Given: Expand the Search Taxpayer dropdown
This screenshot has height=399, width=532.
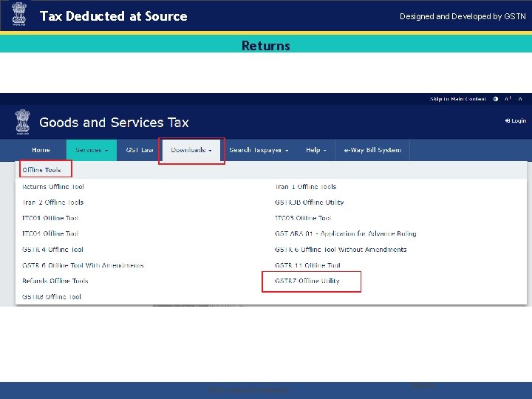Looking at the screenshot, I should coord(259,150).
